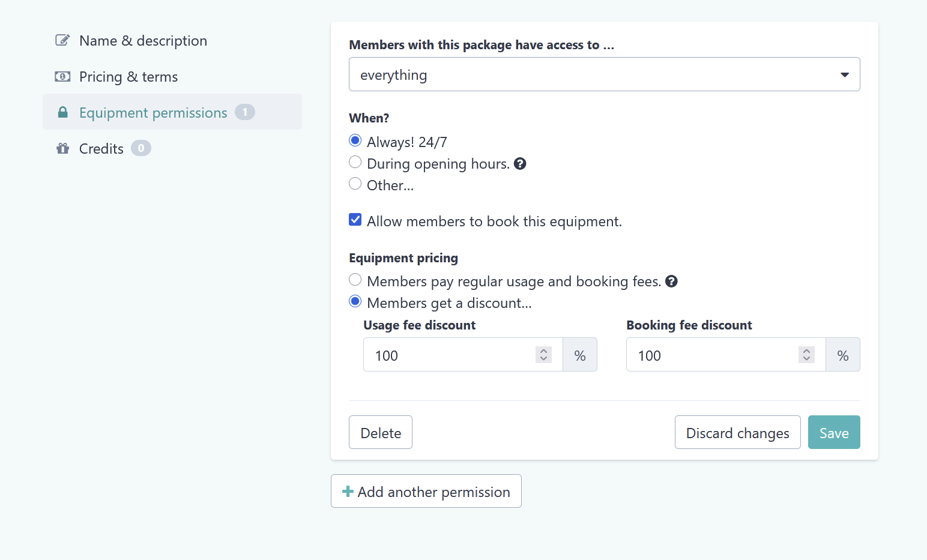
Task: Open the access dropdown showing everything
Action: tap(605, 74)
